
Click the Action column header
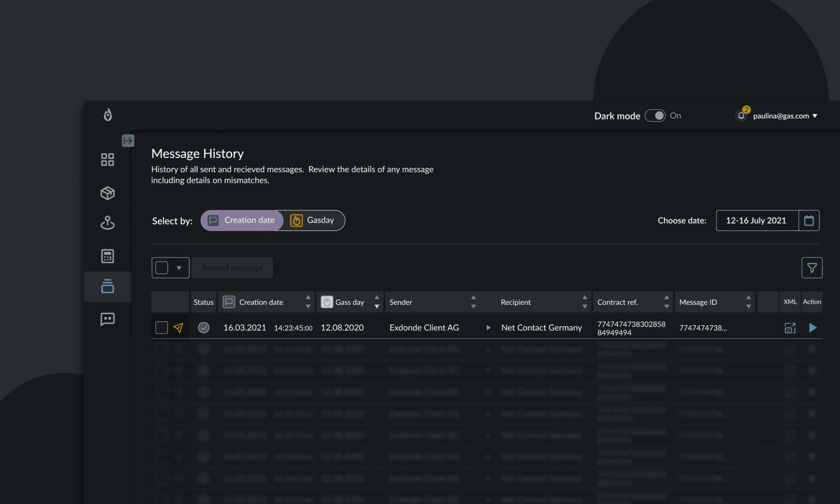click(x=812, y=302)
